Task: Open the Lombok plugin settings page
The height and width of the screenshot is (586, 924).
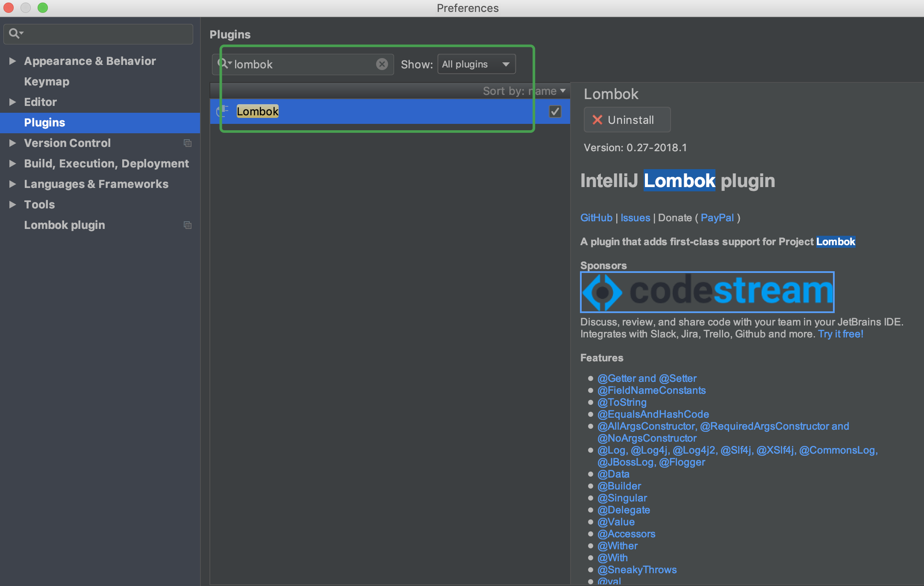Action: [x=64, y=225]
